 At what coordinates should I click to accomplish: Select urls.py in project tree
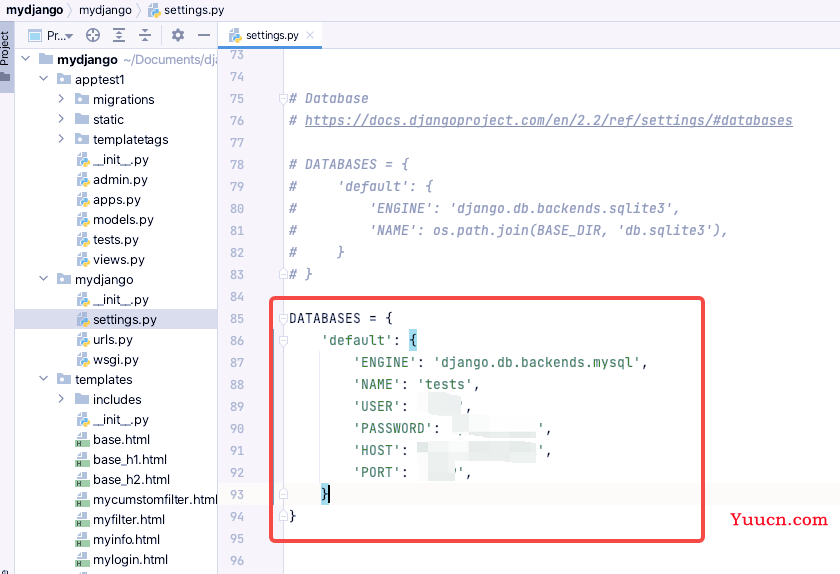(104, 340)
